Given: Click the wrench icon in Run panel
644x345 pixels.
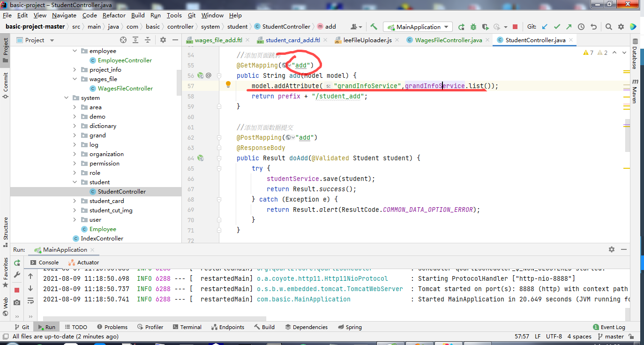Looking at the screenshot, I should click(x=17, y=275).
